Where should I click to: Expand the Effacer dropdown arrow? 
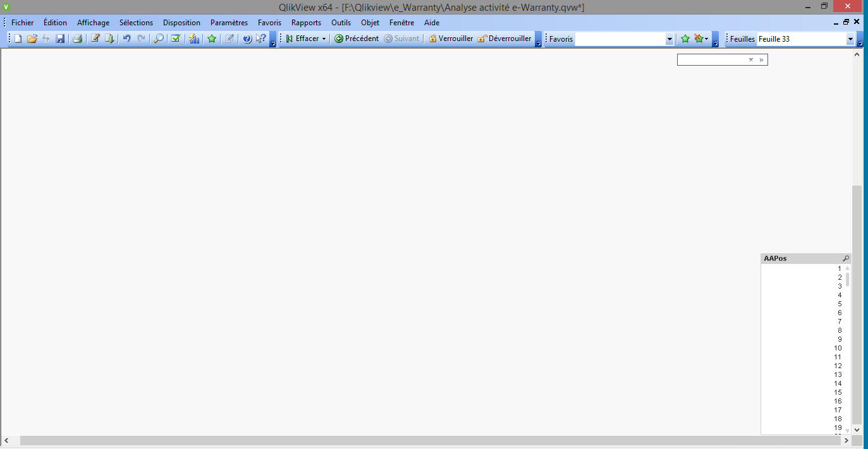tap(324, 39)
